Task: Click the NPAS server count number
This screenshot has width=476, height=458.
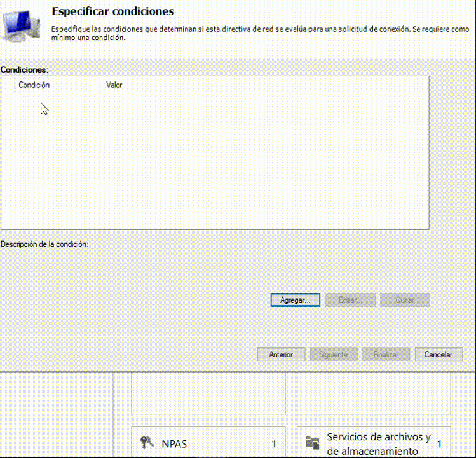Action: [x=274, y=444]
